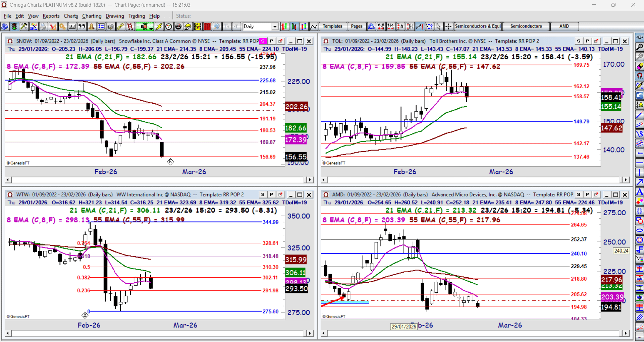The width and height of the screenshot is (644, 342).
Task: Select the ellipse drawing tool
Action: coord(640,230)
